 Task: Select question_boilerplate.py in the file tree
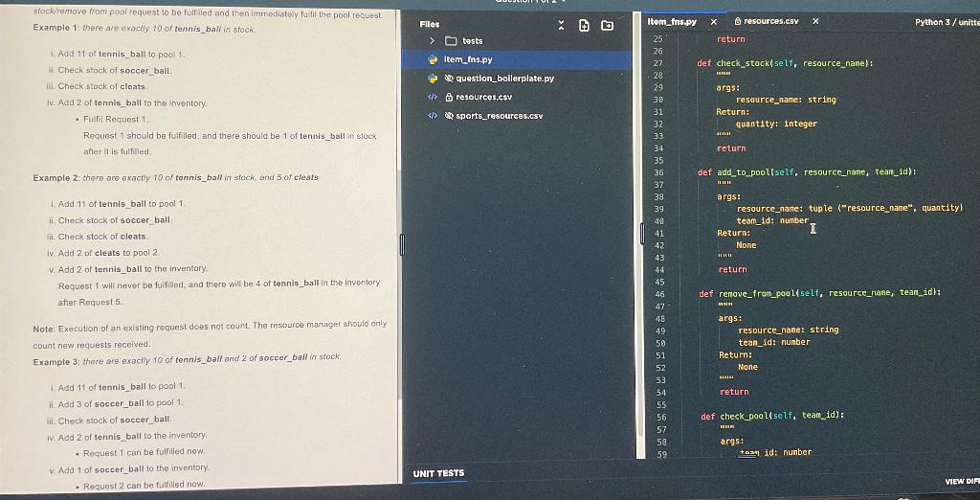coord(505,79)
